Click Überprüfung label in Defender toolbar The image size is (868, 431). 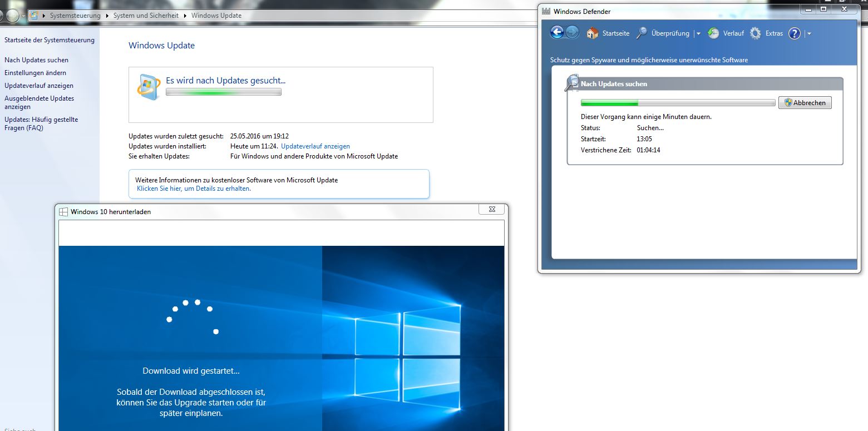[x=670, y=33]
